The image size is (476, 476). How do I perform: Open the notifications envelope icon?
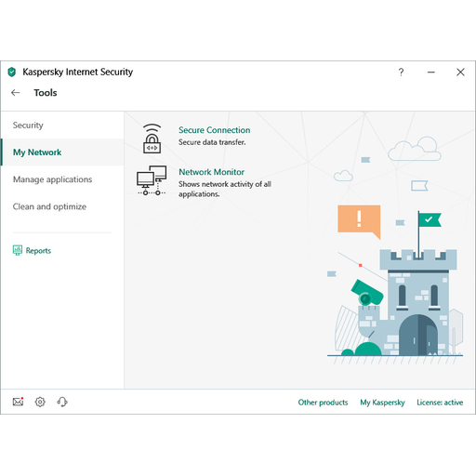click(19, 402)
